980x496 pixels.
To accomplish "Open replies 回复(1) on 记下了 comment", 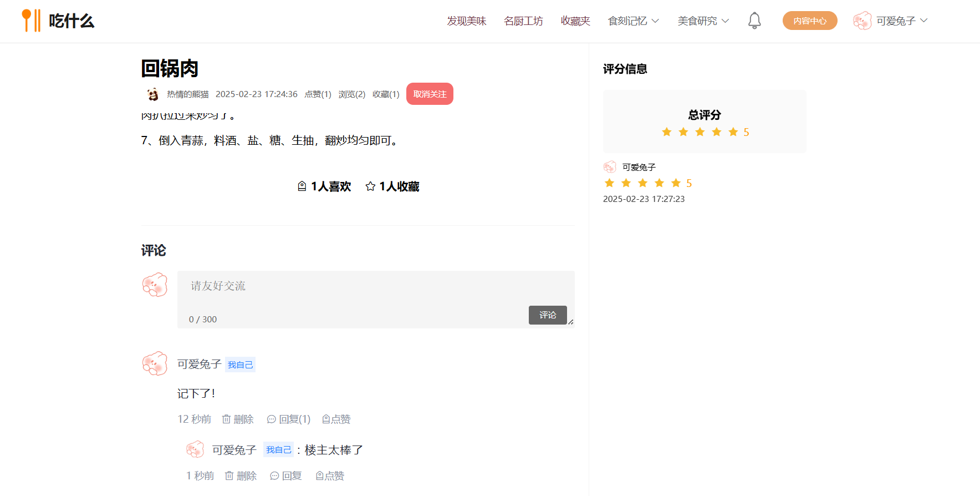I will [x=289, y=419].
